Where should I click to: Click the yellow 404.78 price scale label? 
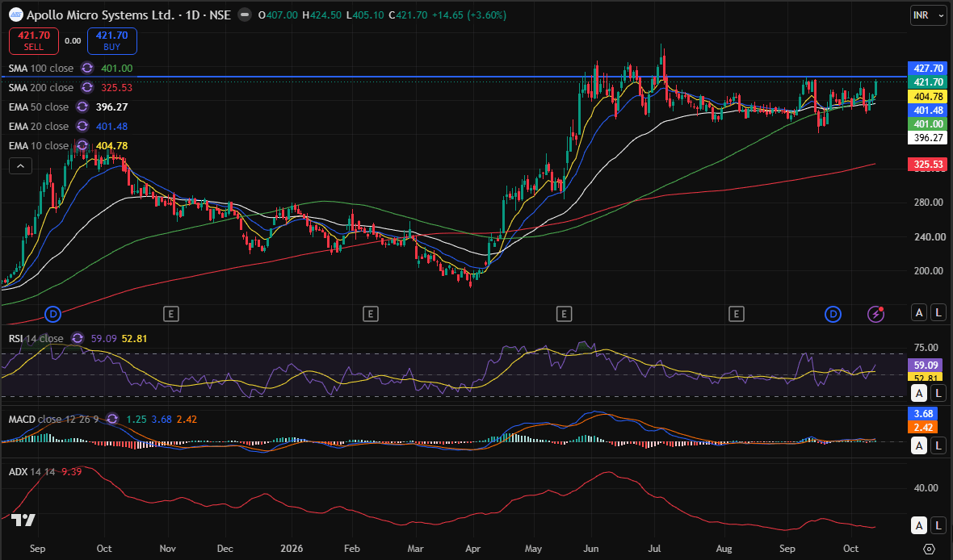click(x=927, y=96)
